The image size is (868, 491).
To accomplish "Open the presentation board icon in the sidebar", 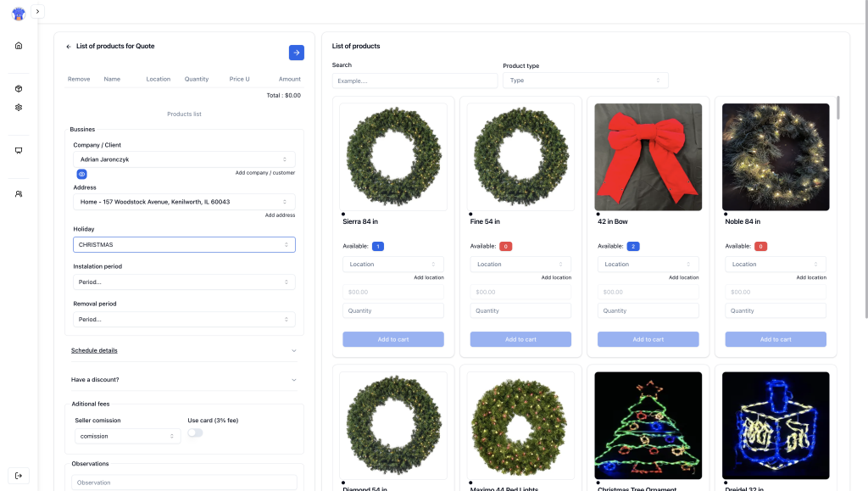I will point(19,151).
